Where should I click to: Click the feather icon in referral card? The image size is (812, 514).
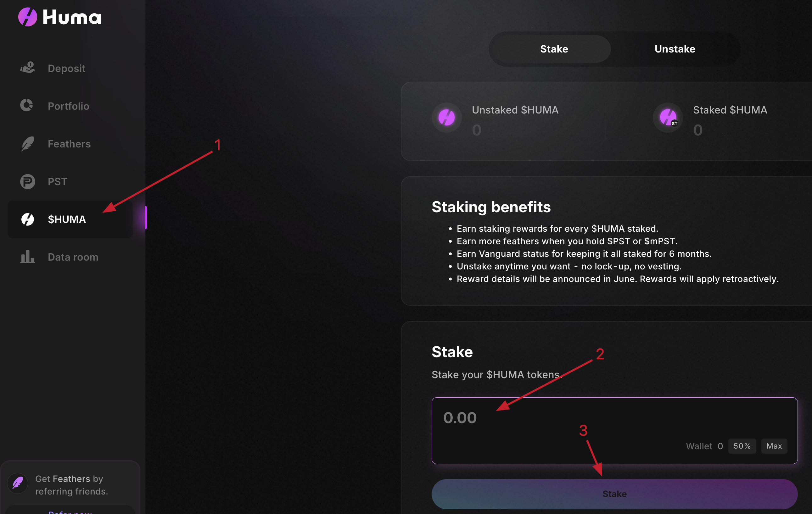coord(18,483)
